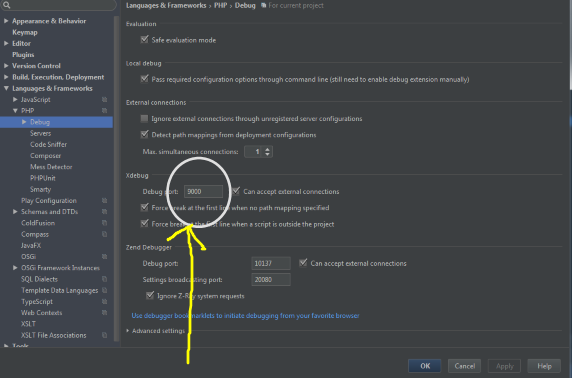Screen dimensions: 573x378
Task: Click the project icon beside Compass
Action: point(105,234)
